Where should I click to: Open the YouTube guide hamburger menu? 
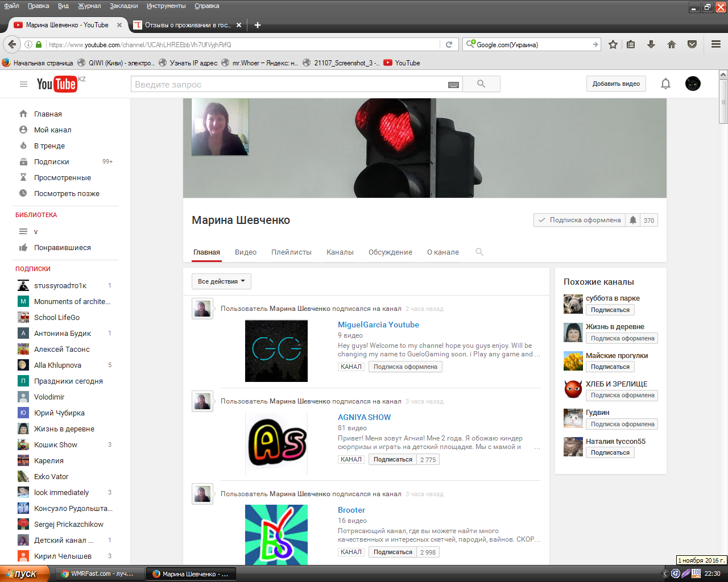23,84
